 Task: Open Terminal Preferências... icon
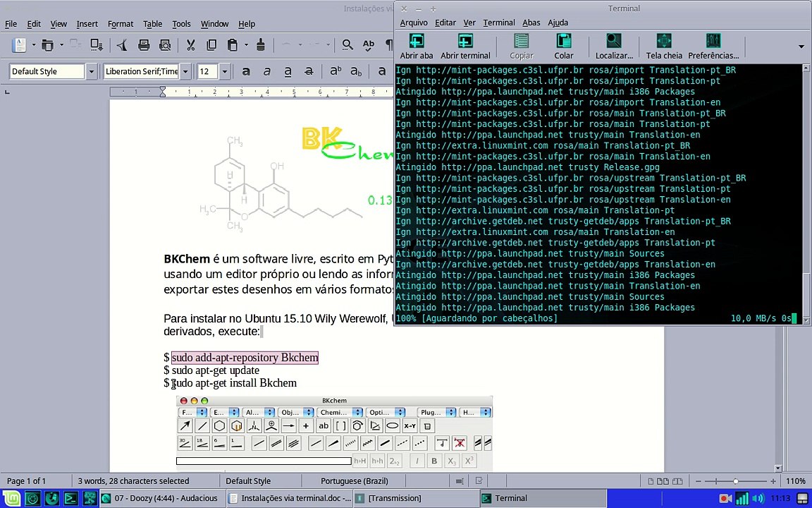(x=713, y=41)
